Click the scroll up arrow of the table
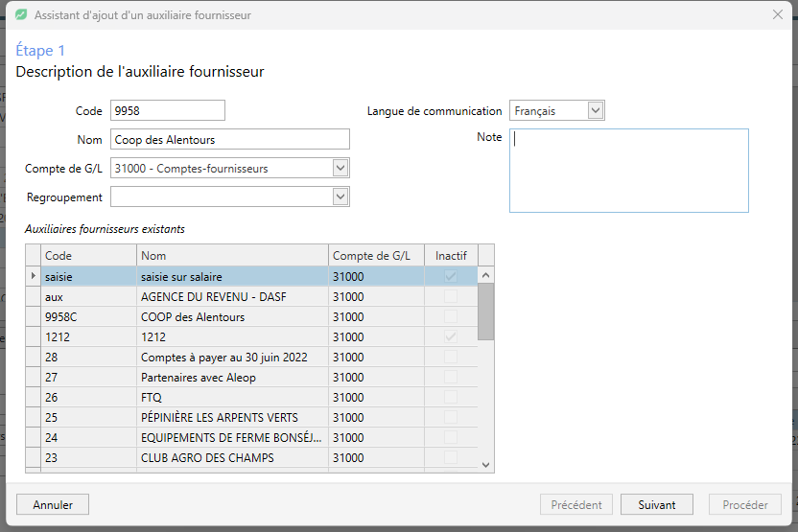The width and height of the screenshot is (798, 532). (485, 275)
